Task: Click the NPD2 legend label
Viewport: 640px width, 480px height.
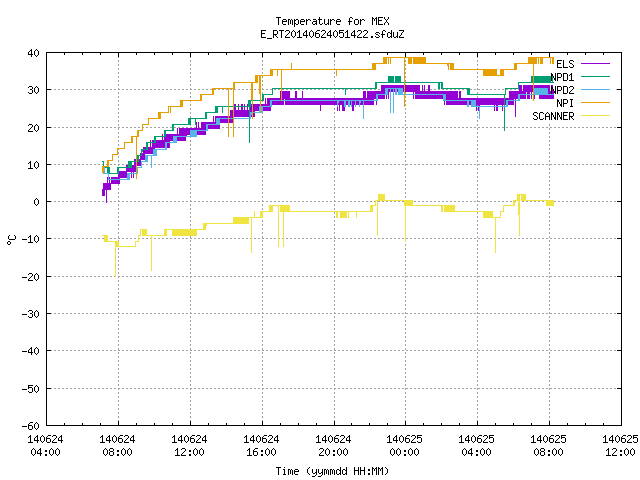Action: click(x=562, y=90)
